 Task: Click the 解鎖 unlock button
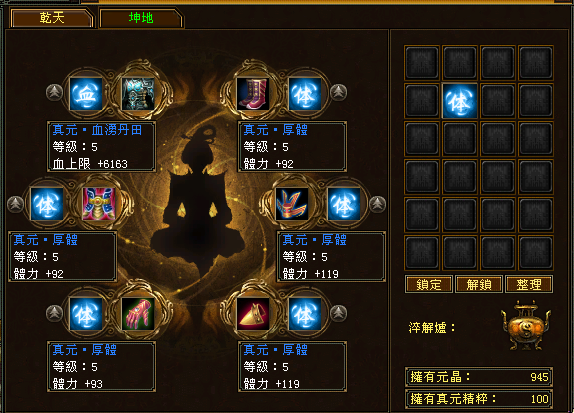click(478, 284)
